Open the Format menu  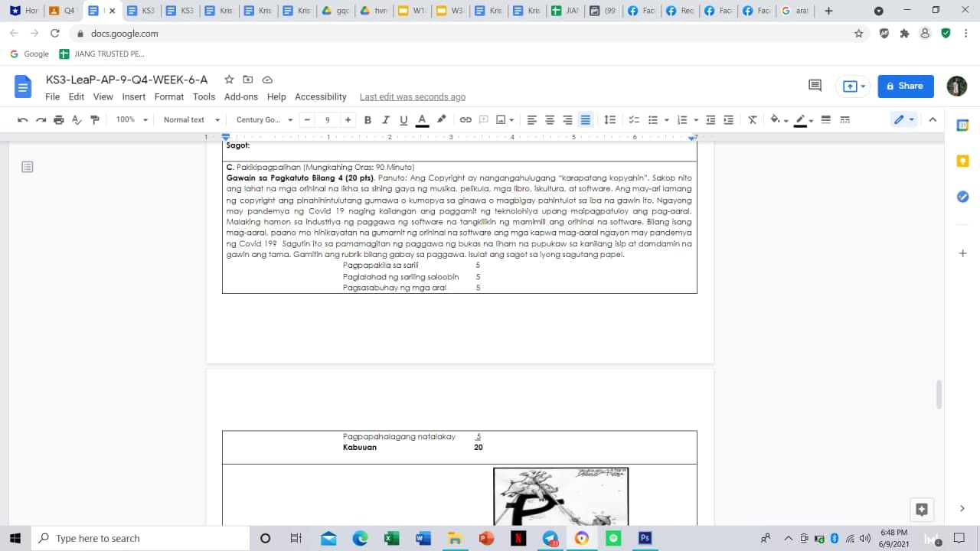coord(168,96)
